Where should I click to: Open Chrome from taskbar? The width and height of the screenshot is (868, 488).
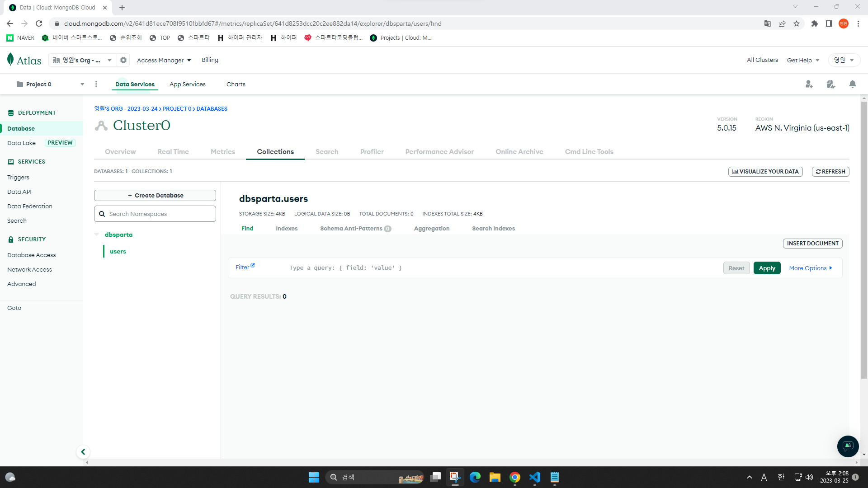[515, 477]
